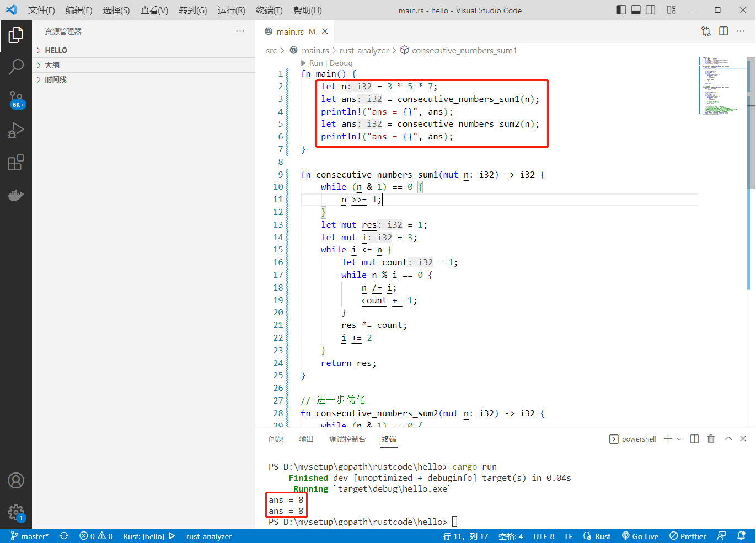The image size is (756, 543).
Task: Click Rust: [hello] run item in status bar
Action: pyautogui.click(x=149, y=536)
